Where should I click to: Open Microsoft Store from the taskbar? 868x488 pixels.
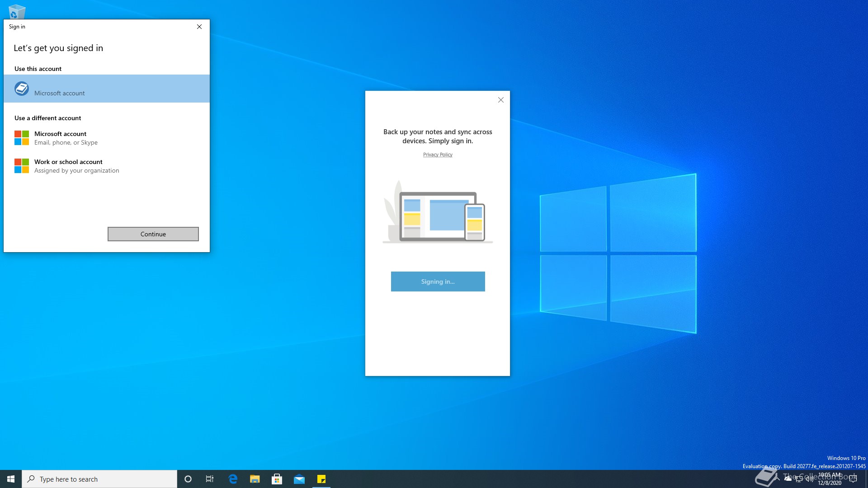[277, 479]
